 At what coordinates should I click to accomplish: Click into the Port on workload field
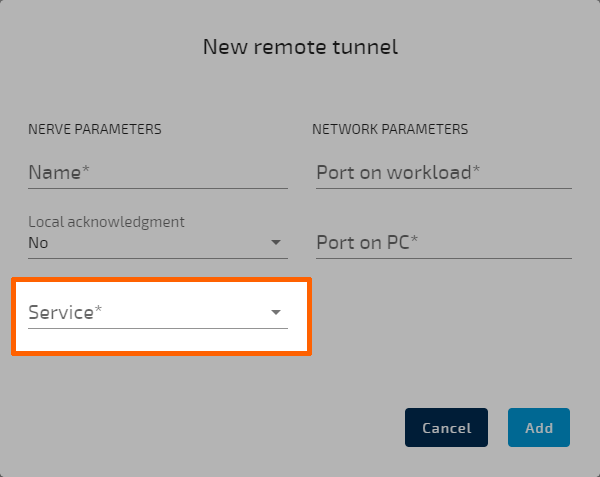point(443,172)
